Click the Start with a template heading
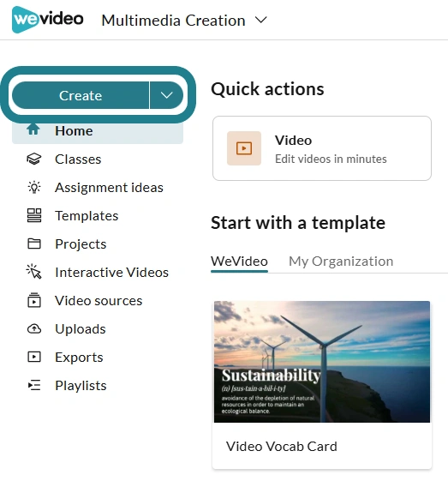 click(x=298, y=223)
